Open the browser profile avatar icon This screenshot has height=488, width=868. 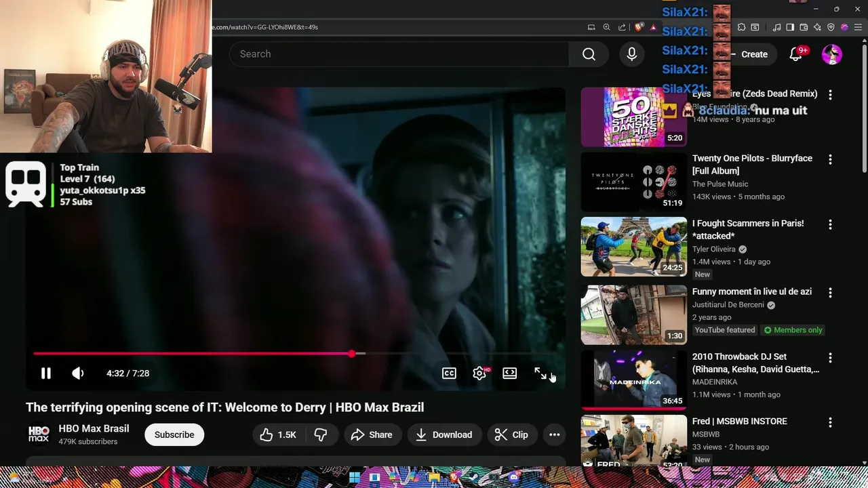click(844, 27)
